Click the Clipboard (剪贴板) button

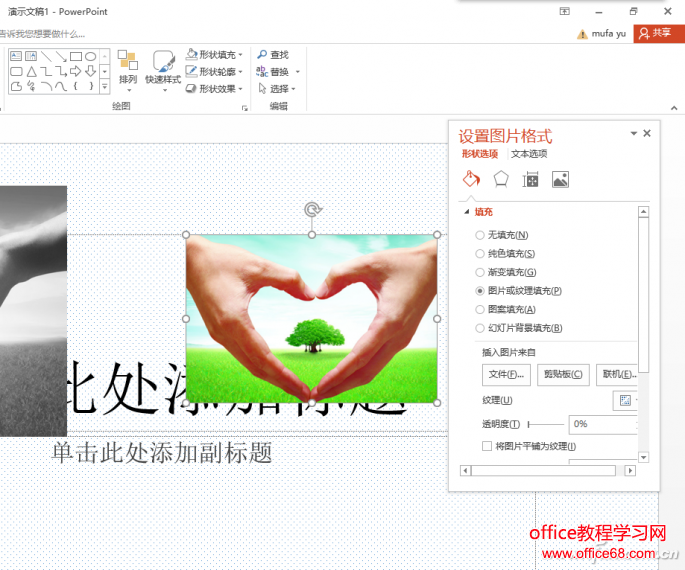[x=563, y=374]
